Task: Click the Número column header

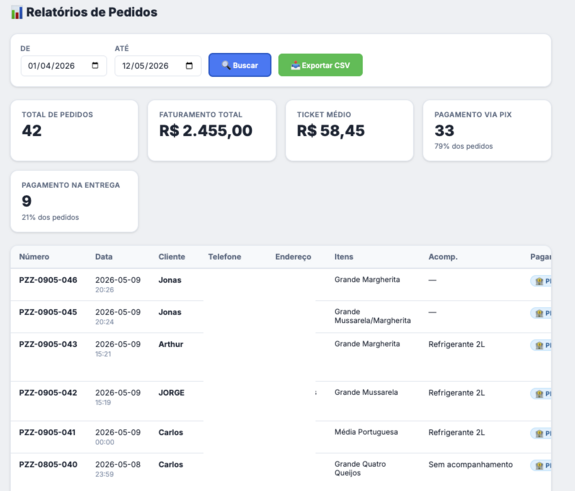Action: click(x=34, y=257)
